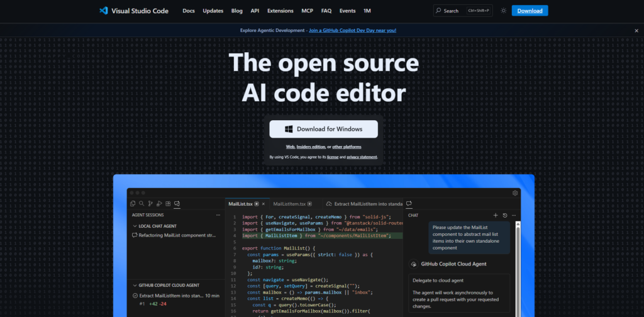The height and width of the screenshot is (317, 644).
Task: Dismiss the Copilot Dev Day banner
Action: pos(636,30)
